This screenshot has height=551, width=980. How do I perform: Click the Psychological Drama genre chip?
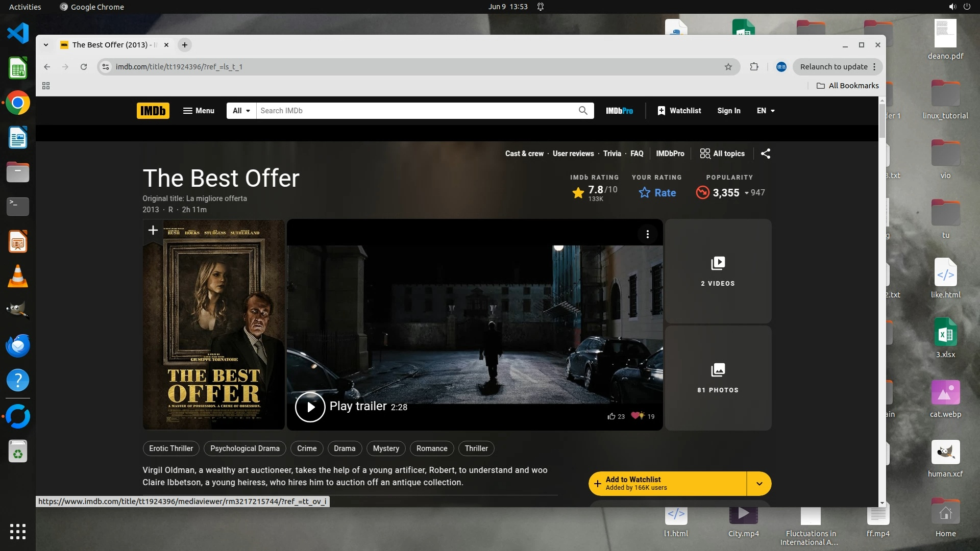click(244, 448)
